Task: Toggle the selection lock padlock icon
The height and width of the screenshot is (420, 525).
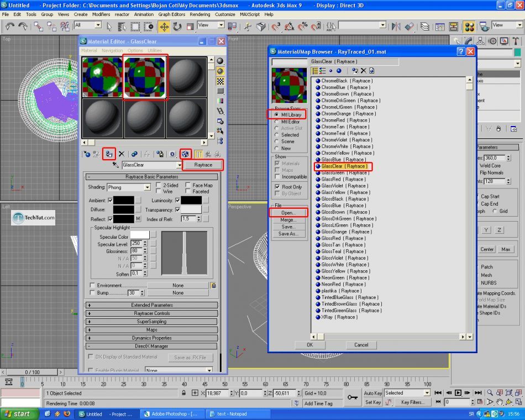Action: point(183,393)
